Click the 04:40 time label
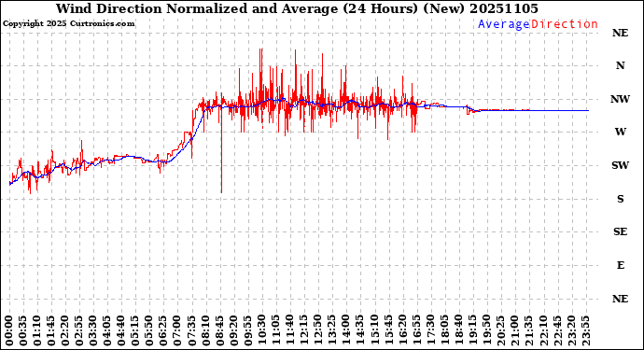Viewport: 644px width, 350px height. click(x=121, y=331)
